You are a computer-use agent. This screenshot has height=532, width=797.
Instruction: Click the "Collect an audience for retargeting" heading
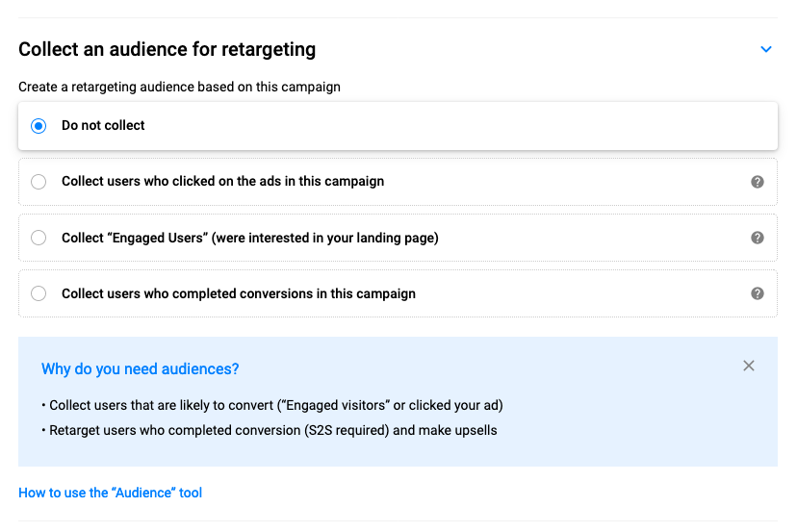[x=167, y=49]
